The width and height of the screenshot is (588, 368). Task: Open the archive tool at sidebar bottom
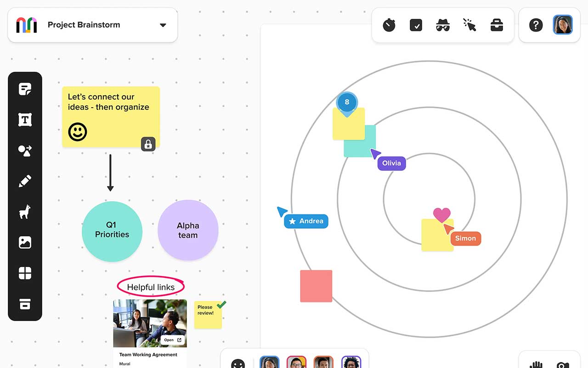[x=25, y=304]
